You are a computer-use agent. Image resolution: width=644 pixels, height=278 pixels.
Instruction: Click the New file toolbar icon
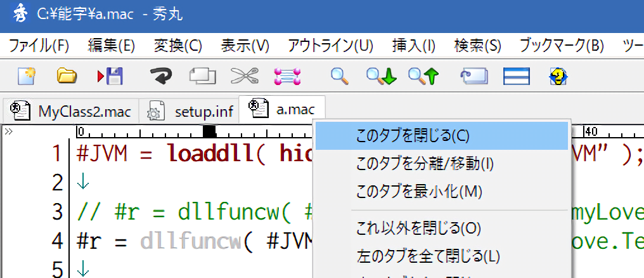tap(26, 77)
